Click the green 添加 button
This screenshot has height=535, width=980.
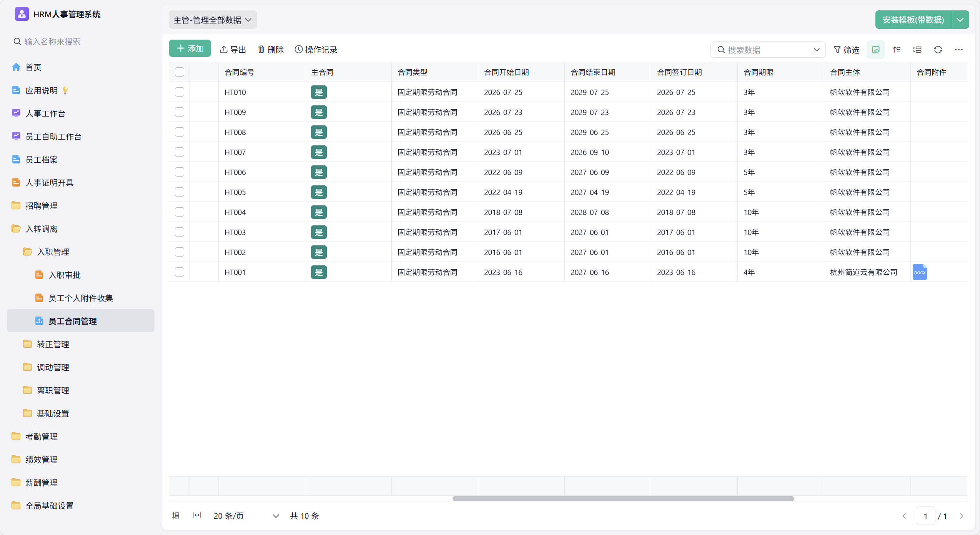[190, 48]
